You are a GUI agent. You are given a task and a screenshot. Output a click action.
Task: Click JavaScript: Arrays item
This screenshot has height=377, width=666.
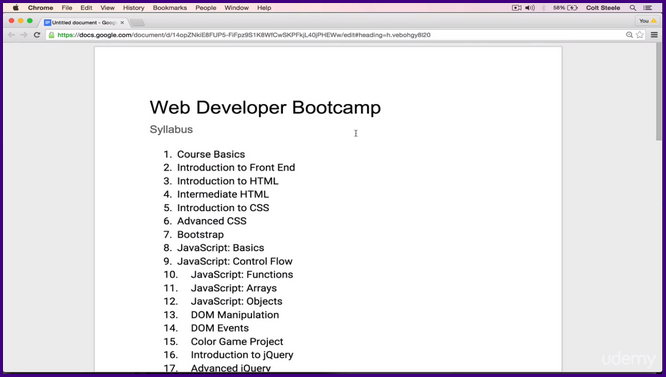[234, 288]
